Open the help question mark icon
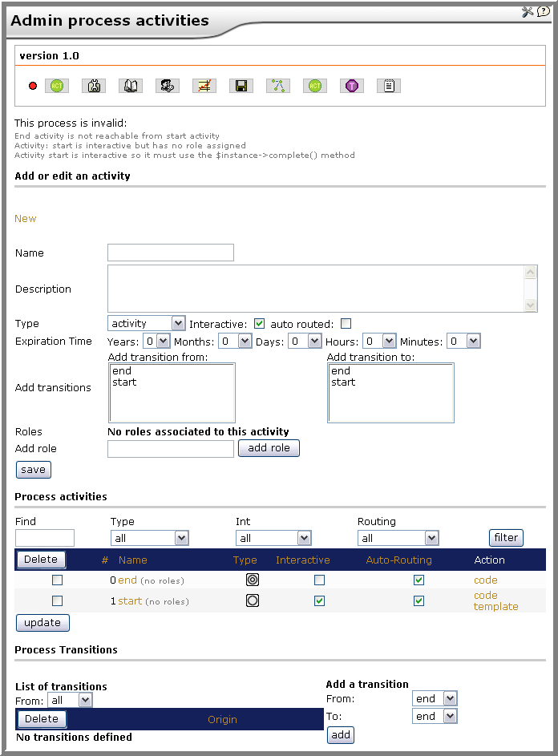 pyautogui.click(x=544, y=11)
